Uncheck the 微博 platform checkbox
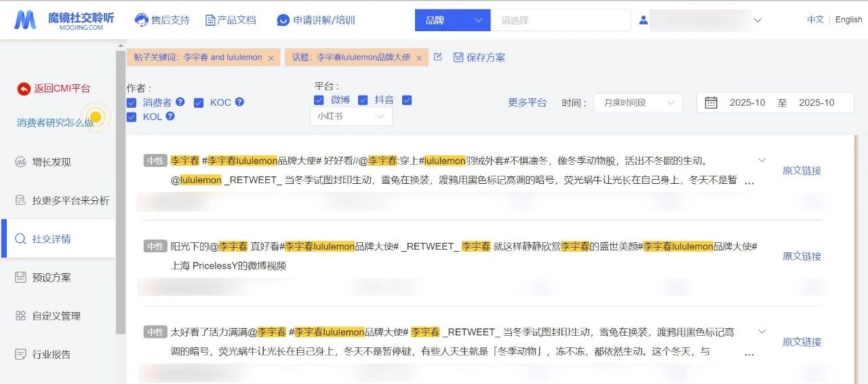 click(x=319, y=100)
